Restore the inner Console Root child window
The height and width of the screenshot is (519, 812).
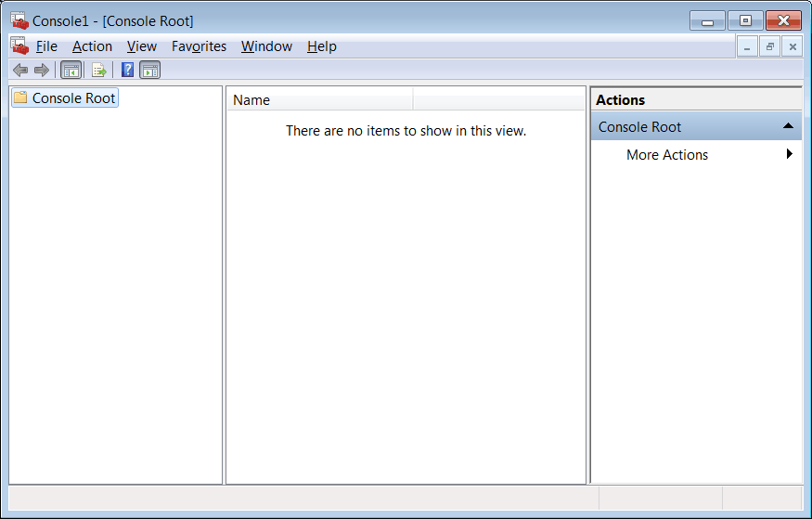tap(769, 47)
